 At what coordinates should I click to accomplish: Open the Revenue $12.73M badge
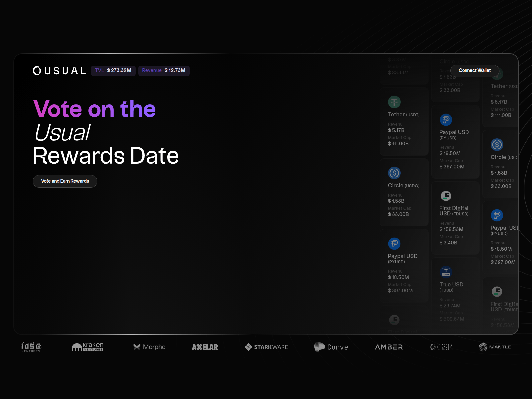(164, 70)
